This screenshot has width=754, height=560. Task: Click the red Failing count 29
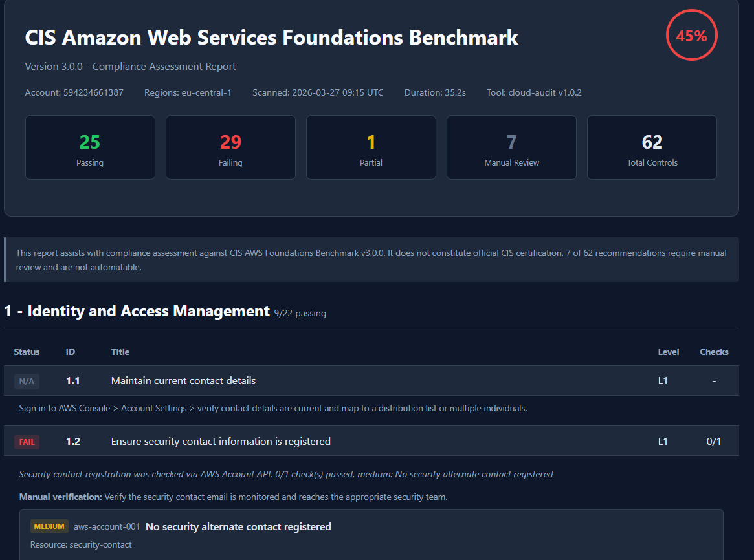coord(230,142)
